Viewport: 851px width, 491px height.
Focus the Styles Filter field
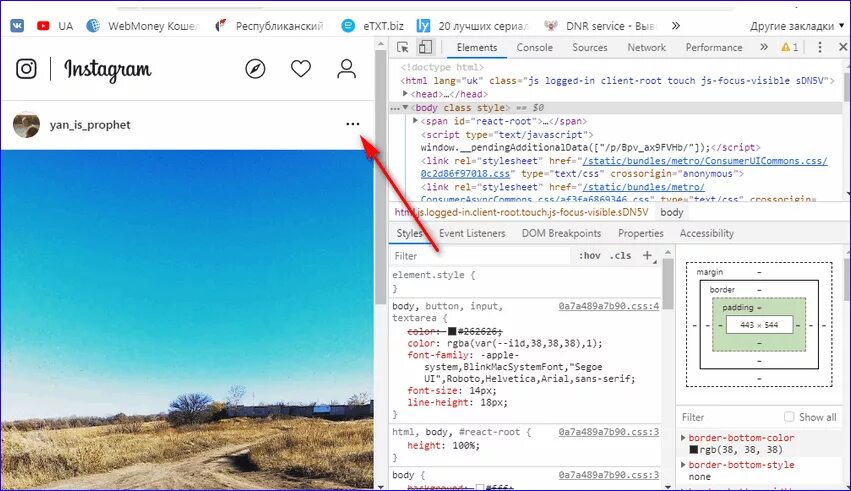pyautogui.click(x=480, y=256)
